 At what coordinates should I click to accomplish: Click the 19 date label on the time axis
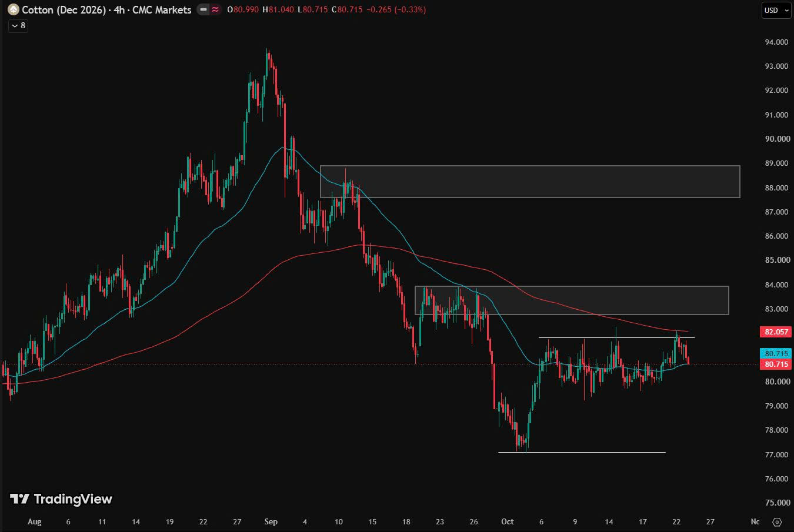point(169,521)
